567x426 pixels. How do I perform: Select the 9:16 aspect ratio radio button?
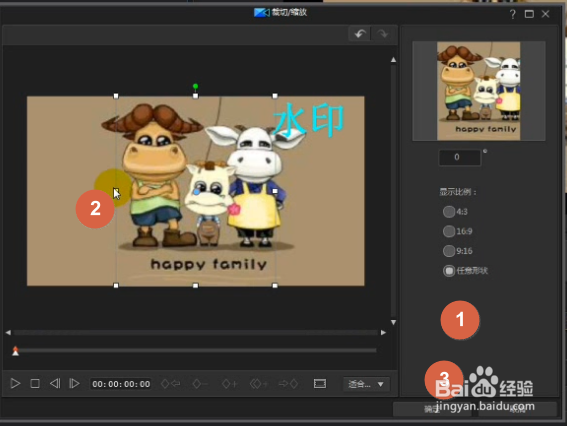coord(449,251)
